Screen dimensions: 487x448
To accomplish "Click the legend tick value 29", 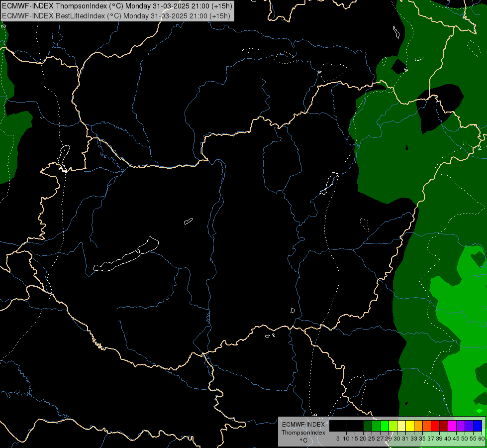I will (x=389, y=439).
